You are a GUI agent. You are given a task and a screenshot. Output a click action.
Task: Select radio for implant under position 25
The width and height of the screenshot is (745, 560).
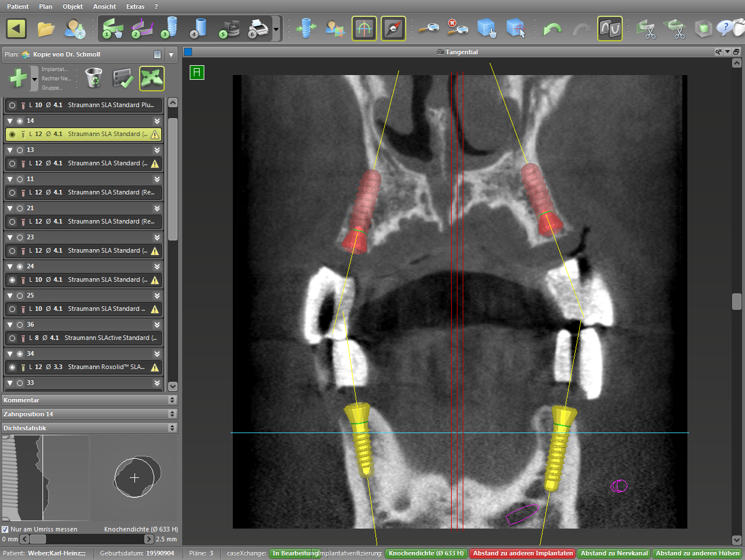coord(12,309)
